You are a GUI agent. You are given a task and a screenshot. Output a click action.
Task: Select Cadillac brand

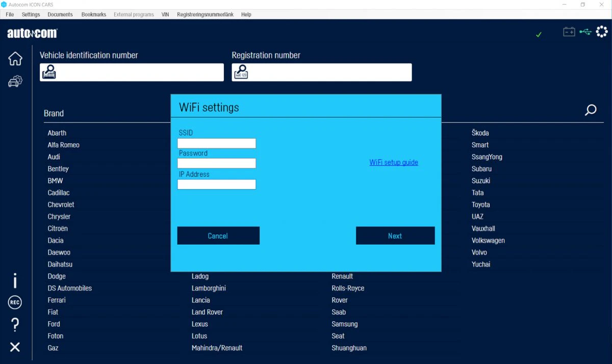tap(59, 193)
